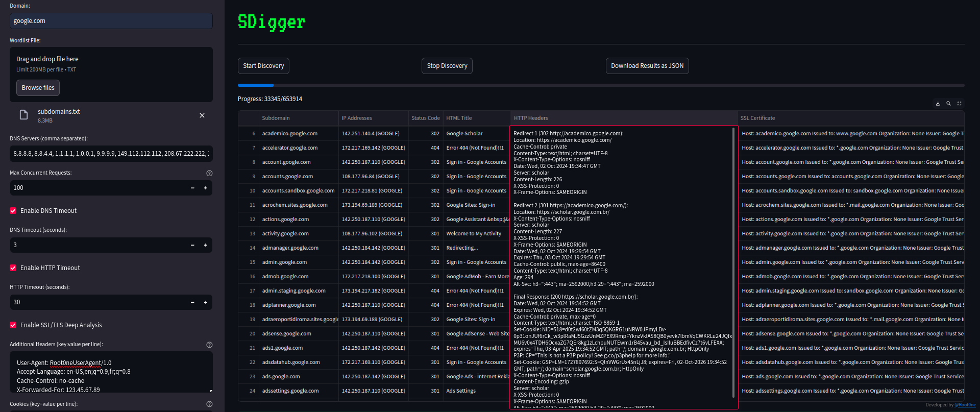Click the DNS Servers input field
Screen dimensions: 980x412
click(x=111, y=153)
